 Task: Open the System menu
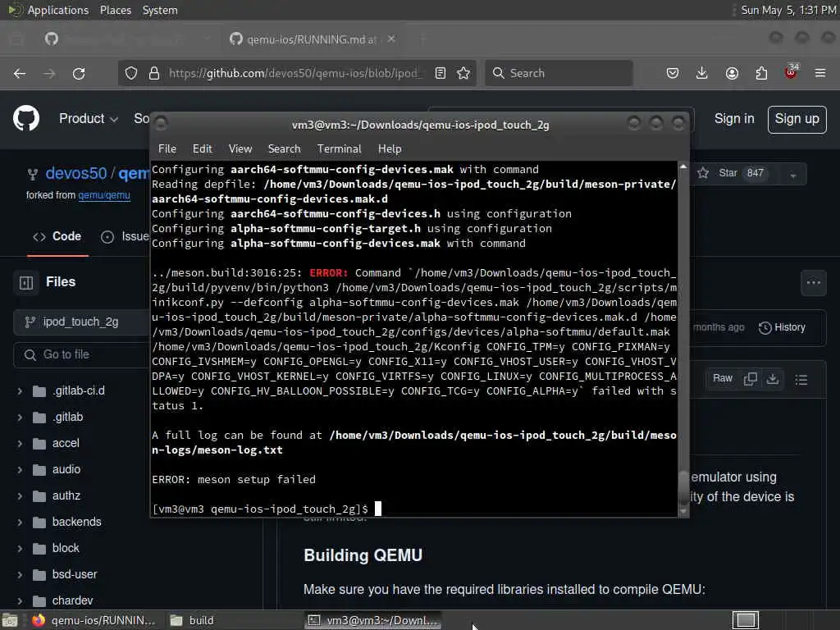(160, 10)
